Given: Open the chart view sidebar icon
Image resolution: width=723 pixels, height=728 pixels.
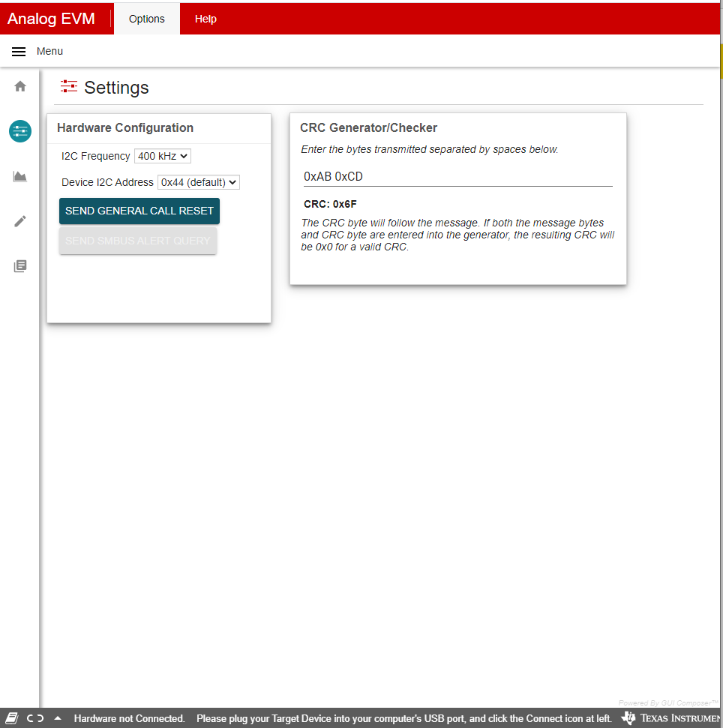Looking at the screenshot, I should coord(20,177).
